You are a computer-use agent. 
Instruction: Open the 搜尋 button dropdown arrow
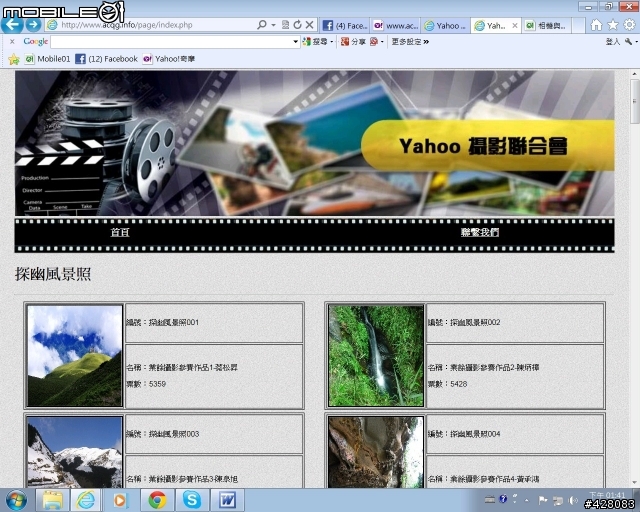[331, 42]
